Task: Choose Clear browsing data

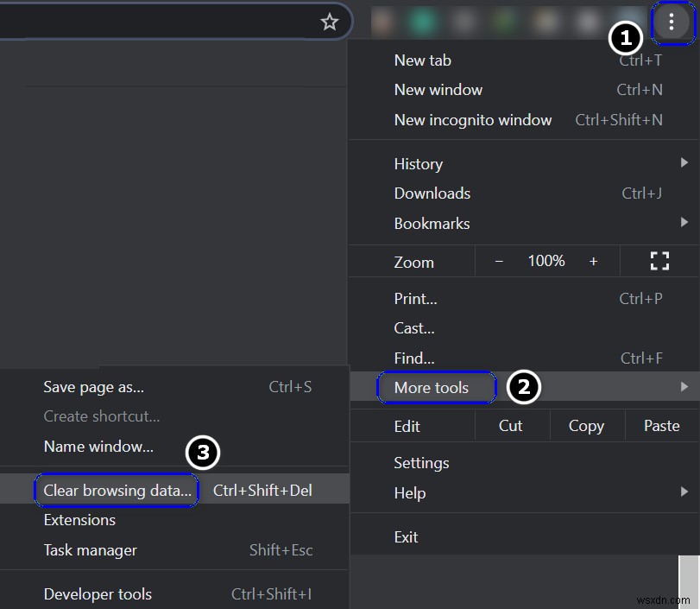Action: pos(116,489)
